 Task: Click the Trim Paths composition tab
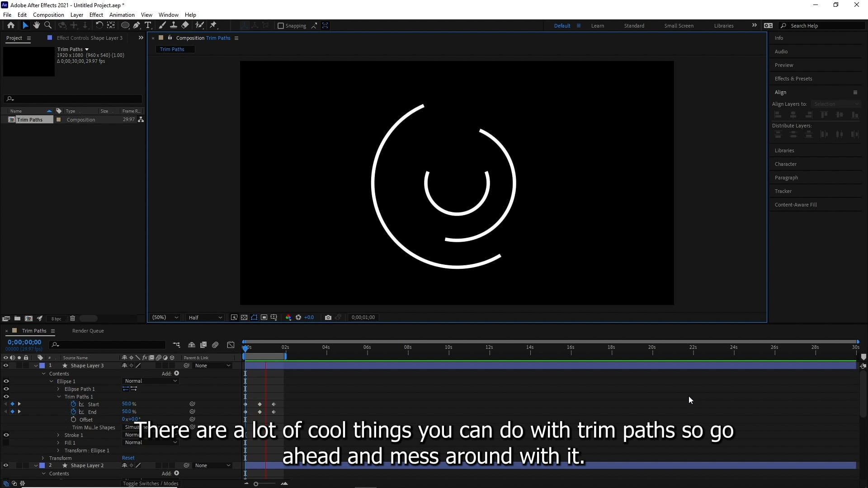coord(172,49)
